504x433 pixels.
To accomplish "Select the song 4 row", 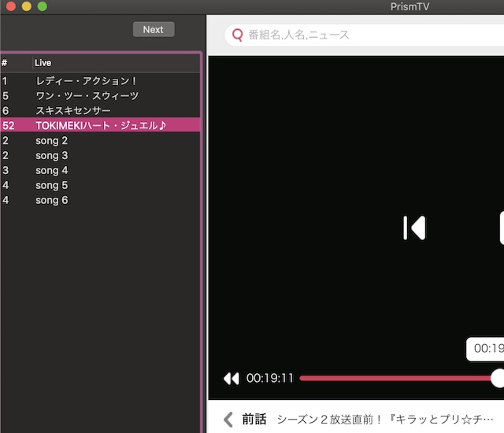I will point(52,170).
